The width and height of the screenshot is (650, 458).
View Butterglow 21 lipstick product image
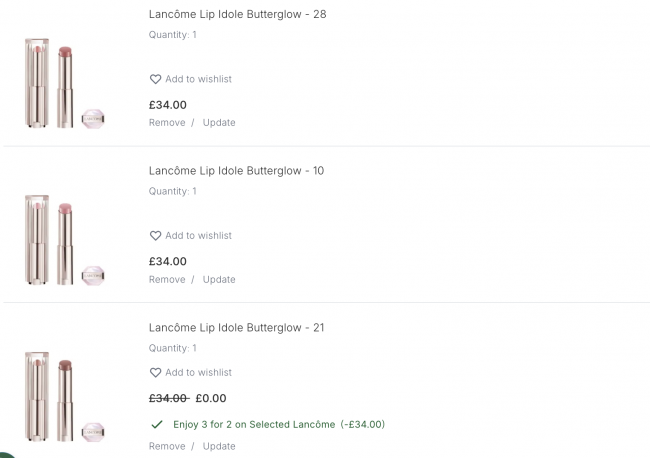[64, 397]
